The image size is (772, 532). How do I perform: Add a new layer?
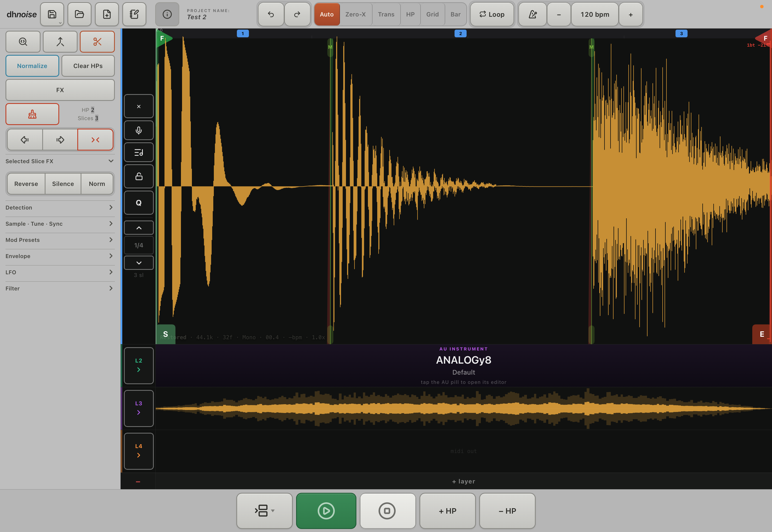(464, 481)
